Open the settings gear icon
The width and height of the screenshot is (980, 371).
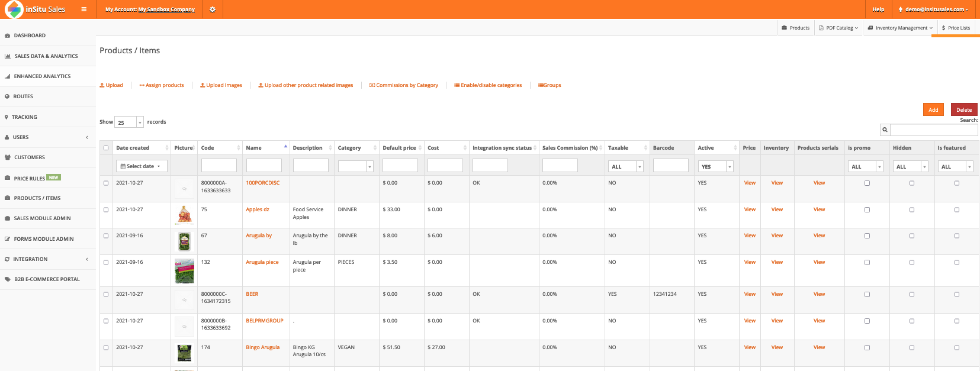213,9
